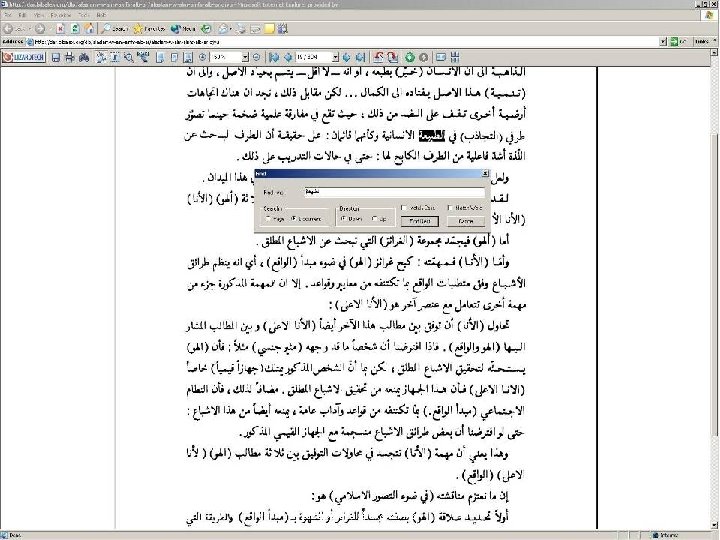Close the Find dialog with X
This screenshot has width=720, height=540.
[x=485, y=174]
